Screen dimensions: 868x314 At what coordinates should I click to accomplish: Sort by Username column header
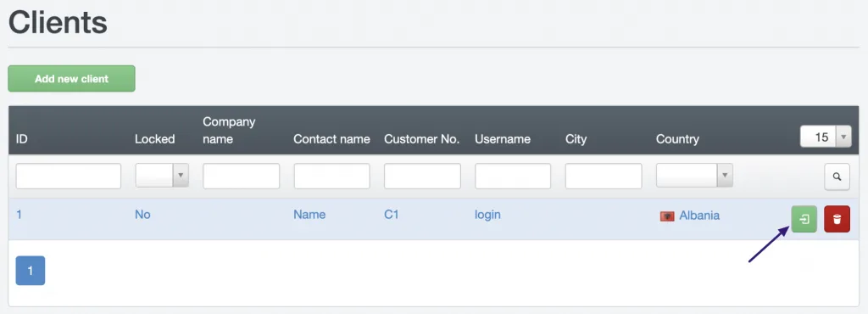[503, 139]
